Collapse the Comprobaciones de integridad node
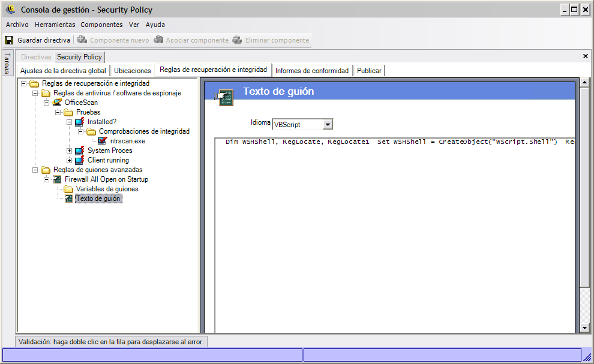This screenshot has height=364, width=594. [80, 131]
